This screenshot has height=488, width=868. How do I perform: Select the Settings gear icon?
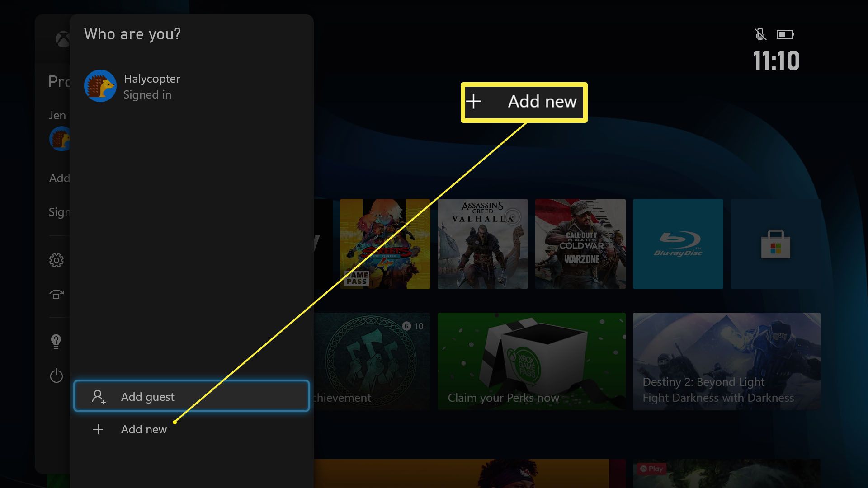click(56, 260)
